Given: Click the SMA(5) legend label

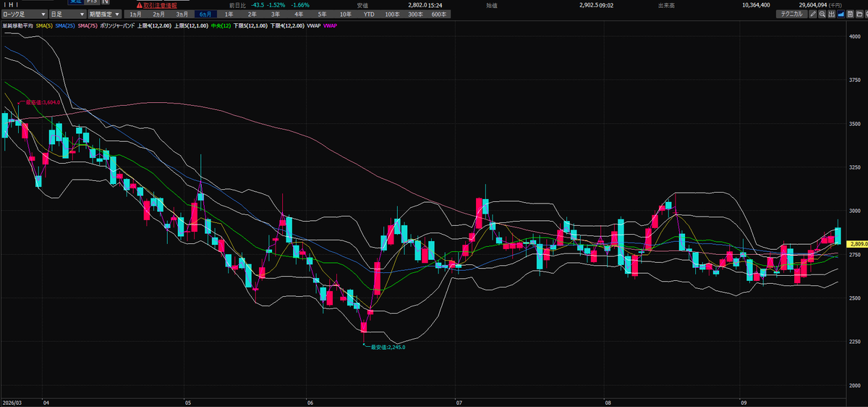Looking at the screenshot, I should [x=44, y=25].
